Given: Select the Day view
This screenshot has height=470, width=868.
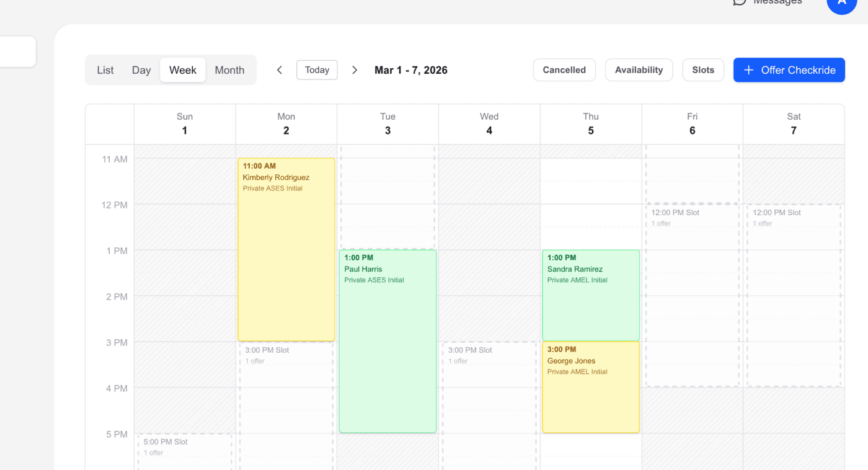Looking at the screenshot, I should [x=141, y=69].
